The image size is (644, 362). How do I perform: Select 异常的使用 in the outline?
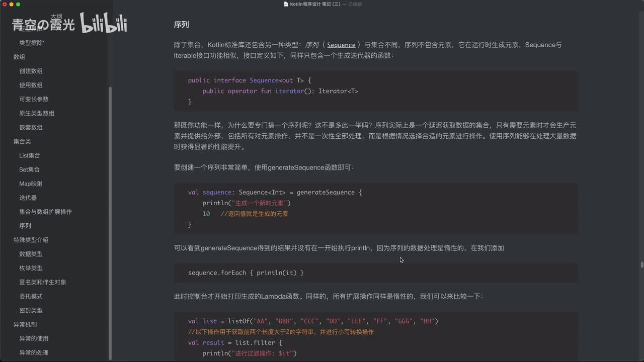[34, 338]
